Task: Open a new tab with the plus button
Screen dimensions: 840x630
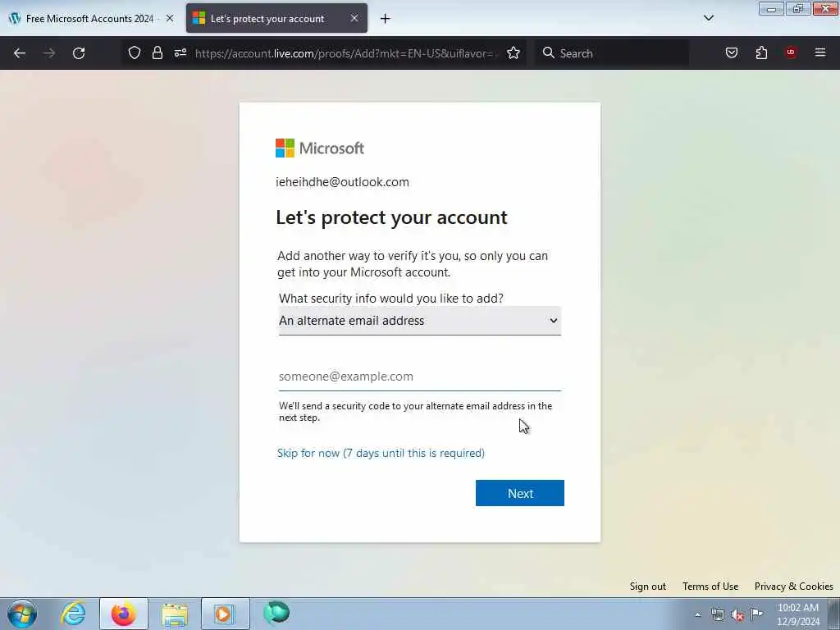Action: [x=386, y=19]
